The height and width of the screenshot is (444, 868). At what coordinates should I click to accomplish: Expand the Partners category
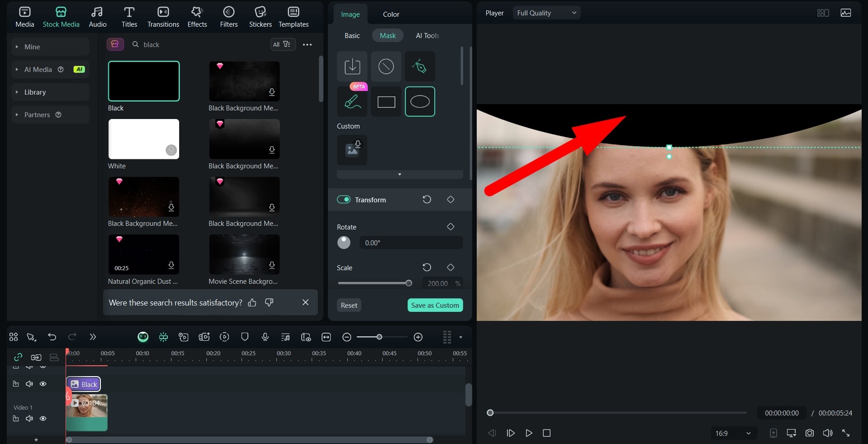click(50, 115)
